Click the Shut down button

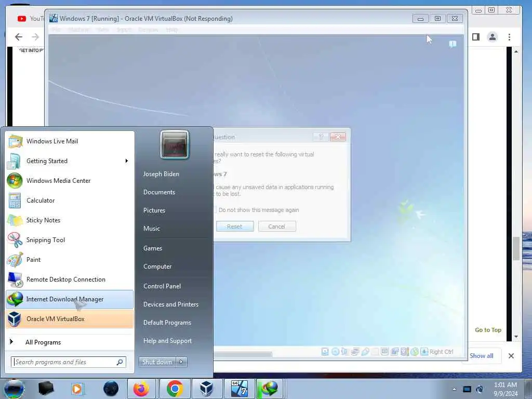coord(157,362)
